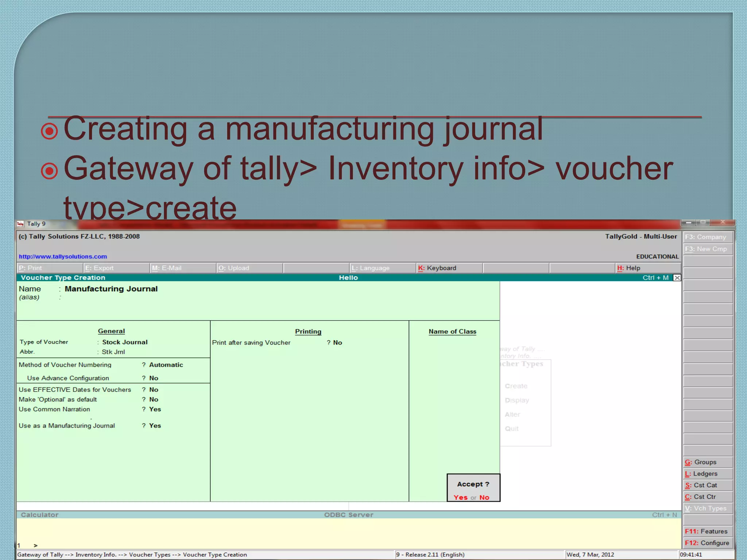Select Create in the faded Voucher Types menu
This screenshot has width=747, height=560.
point(516,386)
